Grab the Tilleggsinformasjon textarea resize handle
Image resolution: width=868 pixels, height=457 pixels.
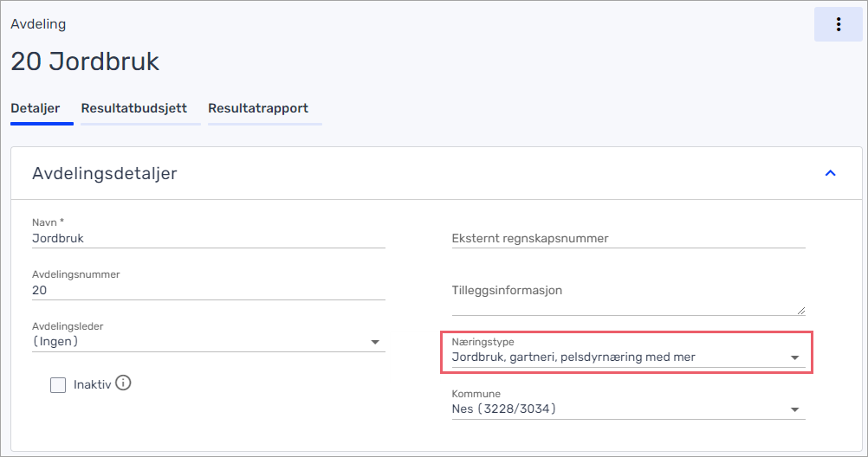coord(800,310)
